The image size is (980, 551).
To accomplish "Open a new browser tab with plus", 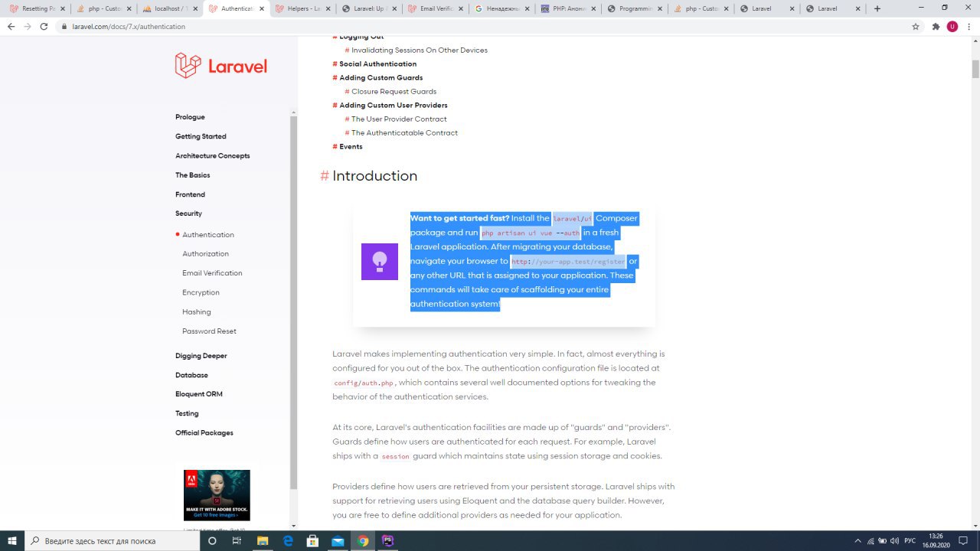I will [x=877, y=9].
